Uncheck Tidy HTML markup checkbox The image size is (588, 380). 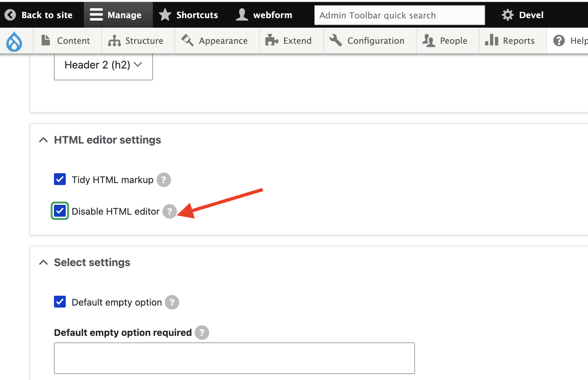(60, 179)
